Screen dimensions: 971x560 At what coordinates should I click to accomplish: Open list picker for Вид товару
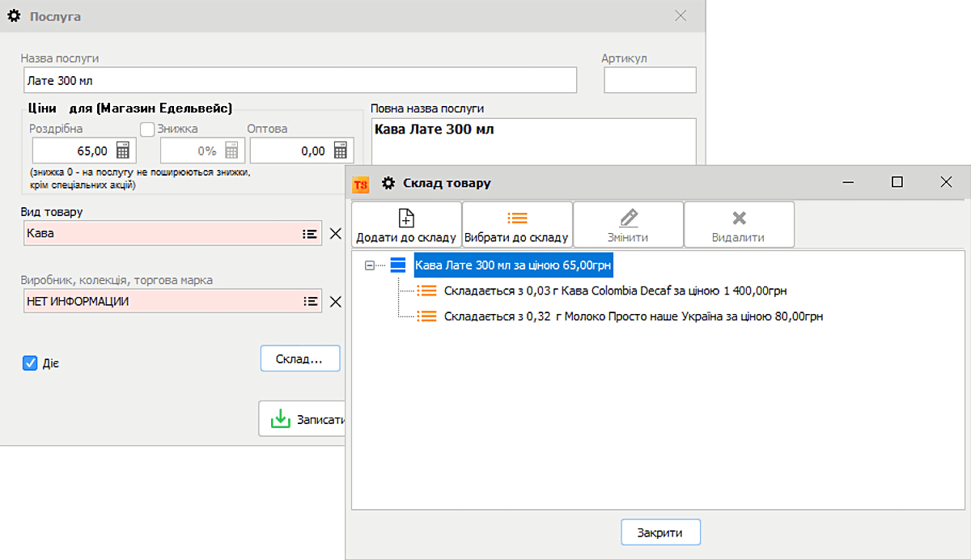pos(309,233)
